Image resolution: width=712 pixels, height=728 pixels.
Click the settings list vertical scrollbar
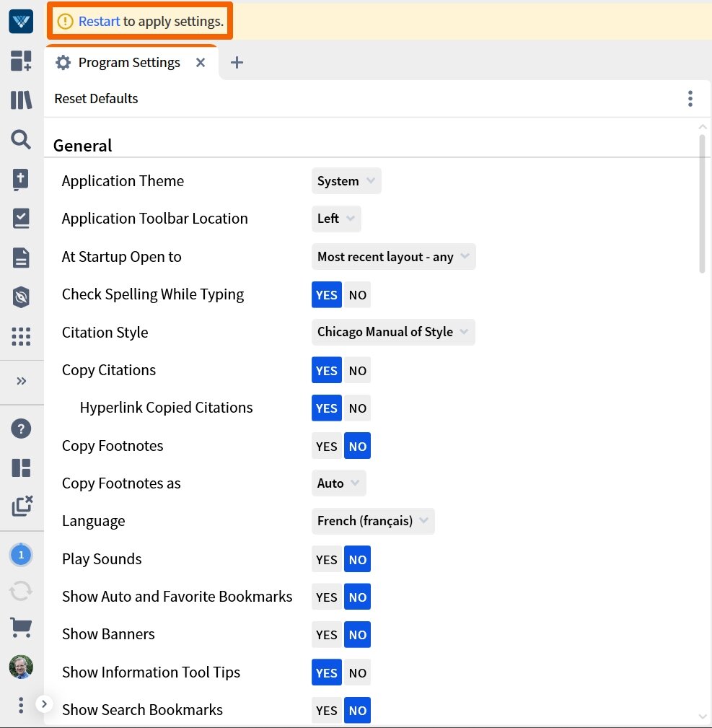(x=702, y=203)
